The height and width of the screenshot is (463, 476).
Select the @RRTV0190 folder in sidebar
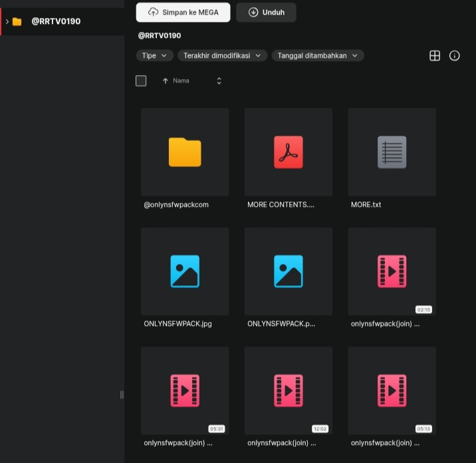point(62,21)
